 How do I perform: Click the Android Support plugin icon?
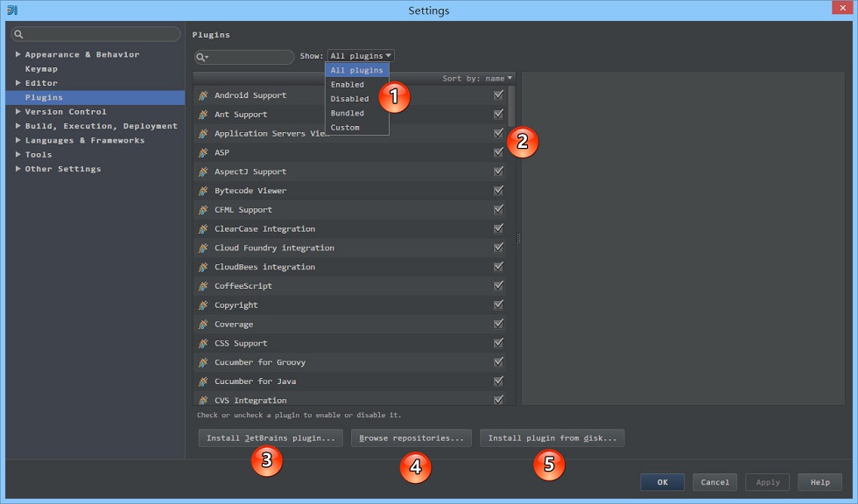point(203,95)
